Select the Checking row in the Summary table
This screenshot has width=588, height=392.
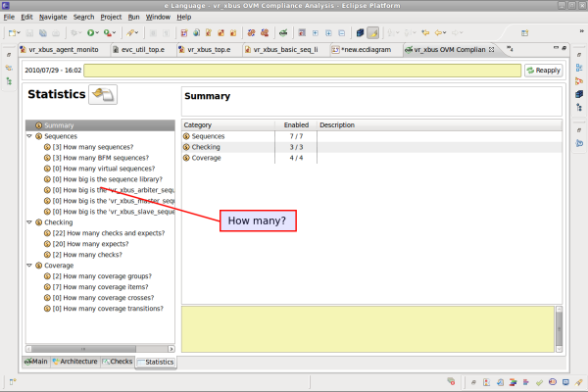click(x=207, y=147)
